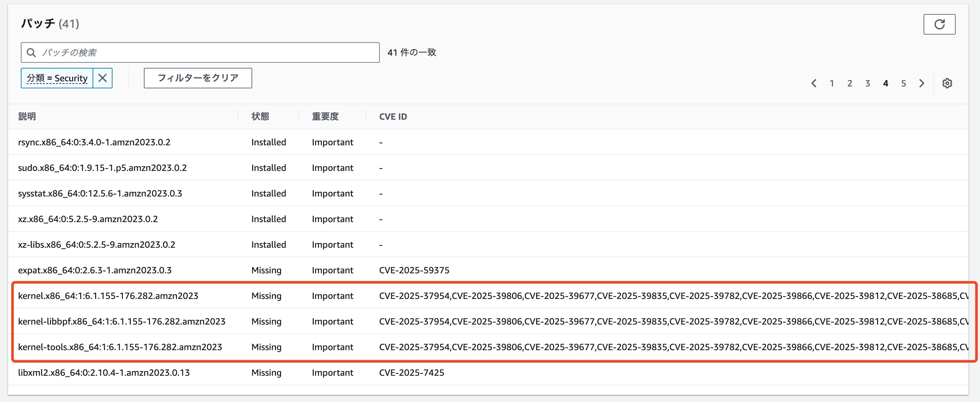Sort by the 状態 column header
This screenshot has width=980, height=402.
[260, 116]
